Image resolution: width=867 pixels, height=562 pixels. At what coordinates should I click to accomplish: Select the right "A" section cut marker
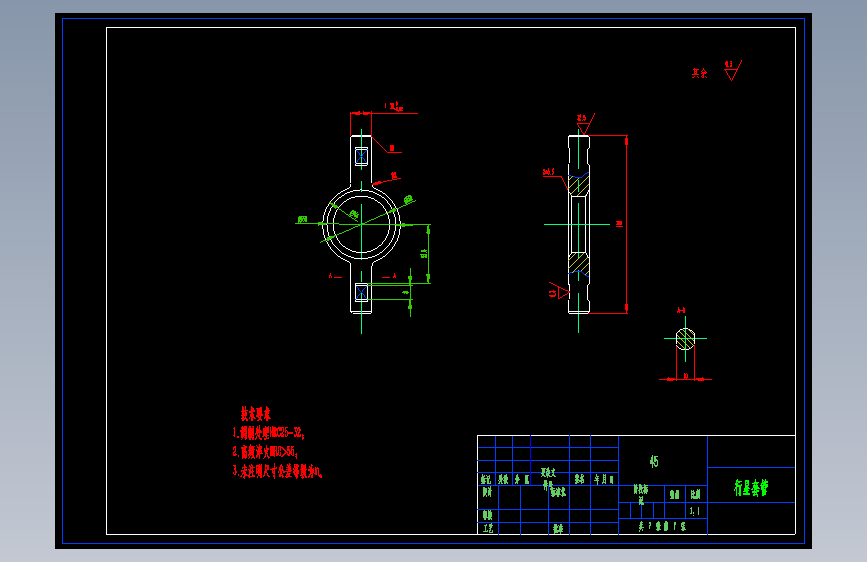click(x=394, y=275)
